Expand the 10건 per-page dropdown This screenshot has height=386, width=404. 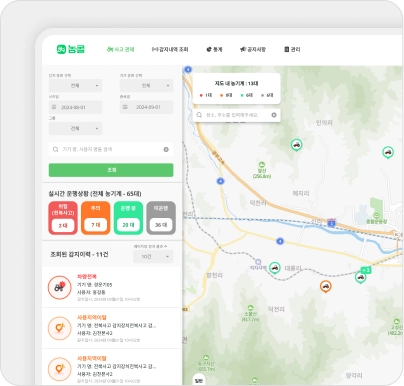point(153,257)
